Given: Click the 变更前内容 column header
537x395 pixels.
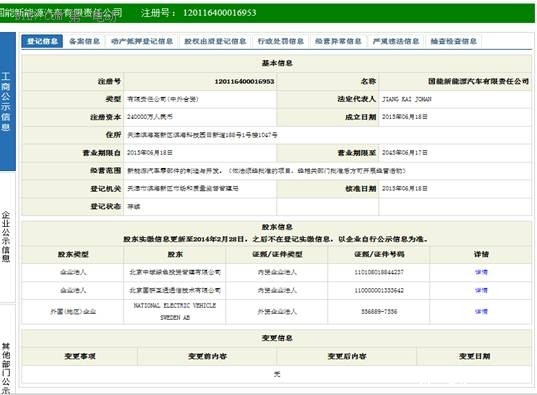Looking at the screenshot, I should [x=208, y=356].
